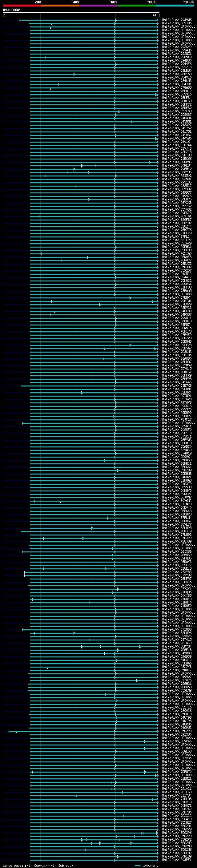The height and width of the screenshot is (868, 197).
Task: Pick the UniRef100_C5Z7S2 hit label
Action: click(176, 206)
